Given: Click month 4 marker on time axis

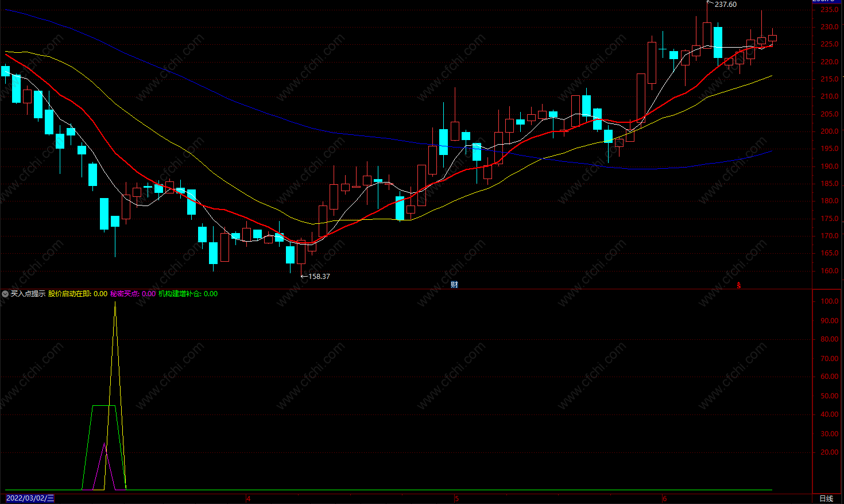Looking at the screenshot, I should 249,498.
